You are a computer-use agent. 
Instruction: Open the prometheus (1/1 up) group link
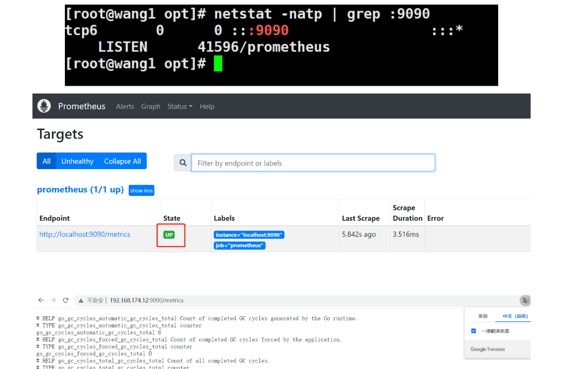80,189
